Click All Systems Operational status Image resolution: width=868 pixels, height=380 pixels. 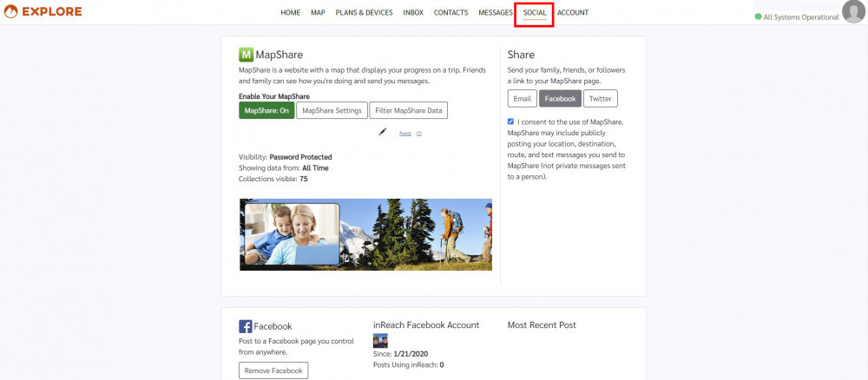pos(801,17)
